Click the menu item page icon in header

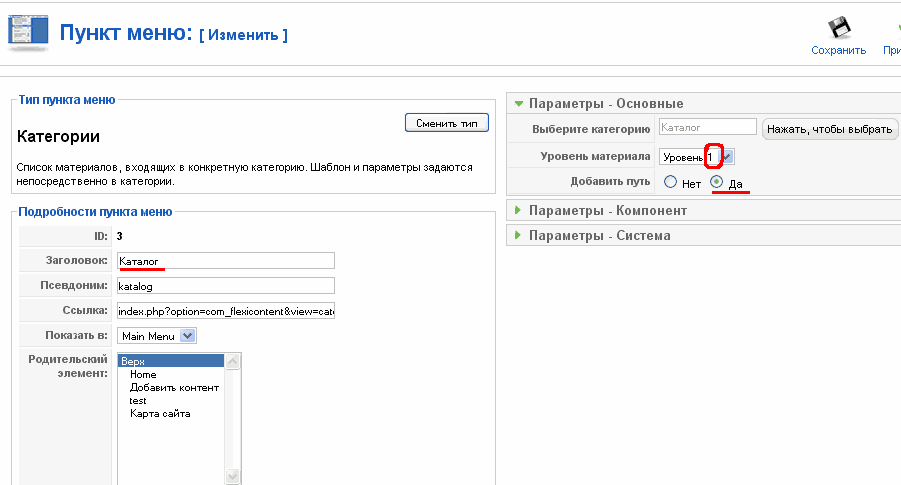(x=28, y=32)
